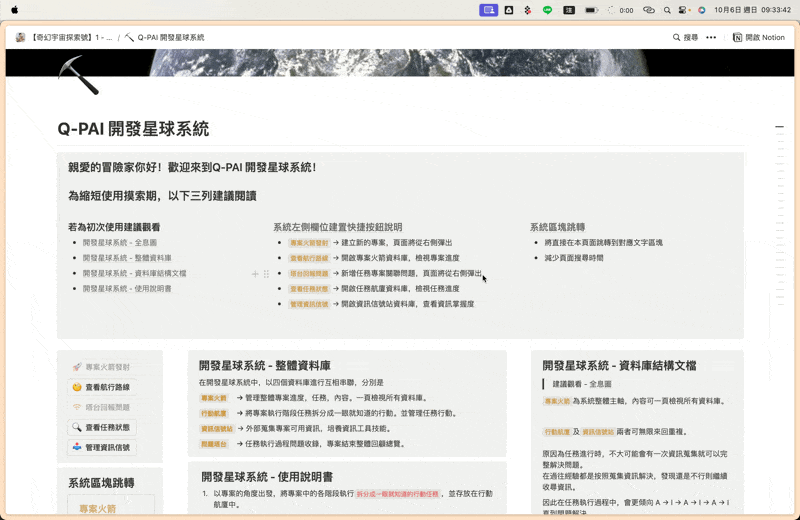This screenshot has height=520, width=800.
Task: Click the 查看任務狀態 tag in the shortcut list
Action: click(309, 289)
